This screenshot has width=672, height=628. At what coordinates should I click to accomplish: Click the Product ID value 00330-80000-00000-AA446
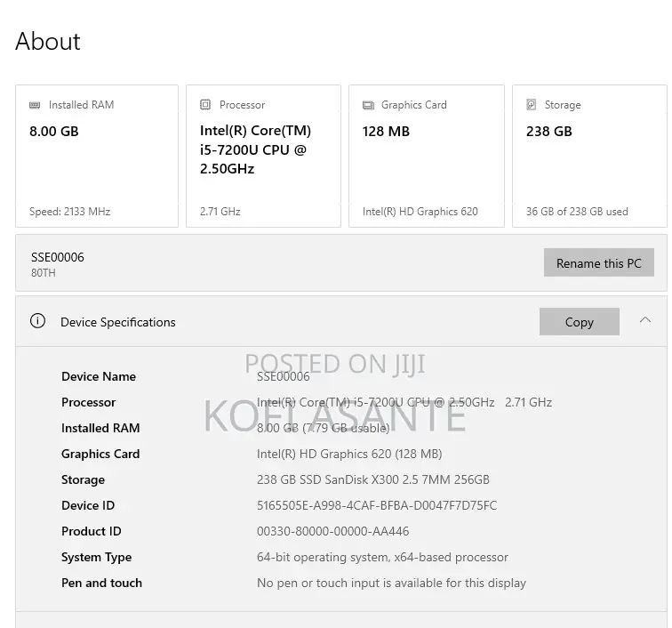[x=332, y=531]
